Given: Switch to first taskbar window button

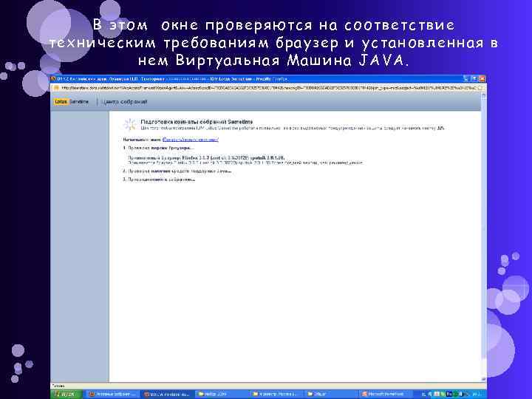Looking at the screenshot, I should click(x=112, y=395).
